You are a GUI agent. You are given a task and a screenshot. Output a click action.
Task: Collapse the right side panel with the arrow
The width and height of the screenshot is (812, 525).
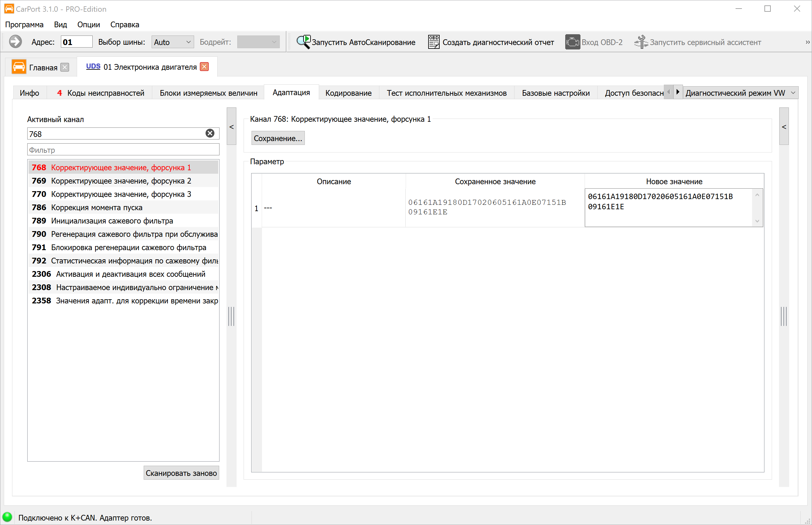pyautogui.click(x=784, y=126)
